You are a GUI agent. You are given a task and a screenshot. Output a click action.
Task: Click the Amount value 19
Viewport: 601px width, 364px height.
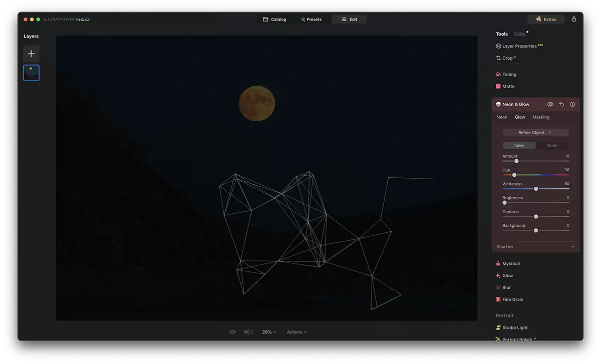pyautogui.click(x=567, y=156)
